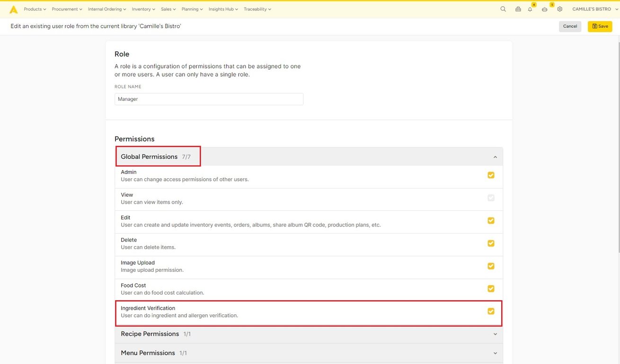The image size is (620, 364).
Task: Uncheck the Image Upload permission
Action: (491, 266)
